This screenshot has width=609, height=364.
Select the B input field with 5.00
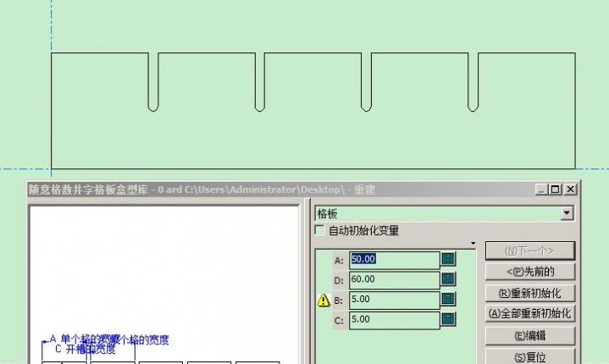tap(394, 300)
